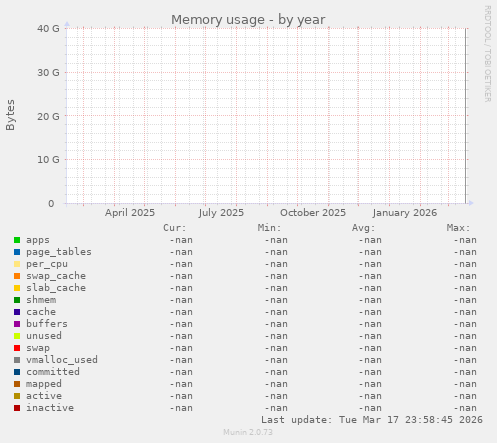This screenshot has width=497, height=443.
Task: Click the 'October 2025' x-axis label
Action: pyautogui.click(x=313, y=213)
